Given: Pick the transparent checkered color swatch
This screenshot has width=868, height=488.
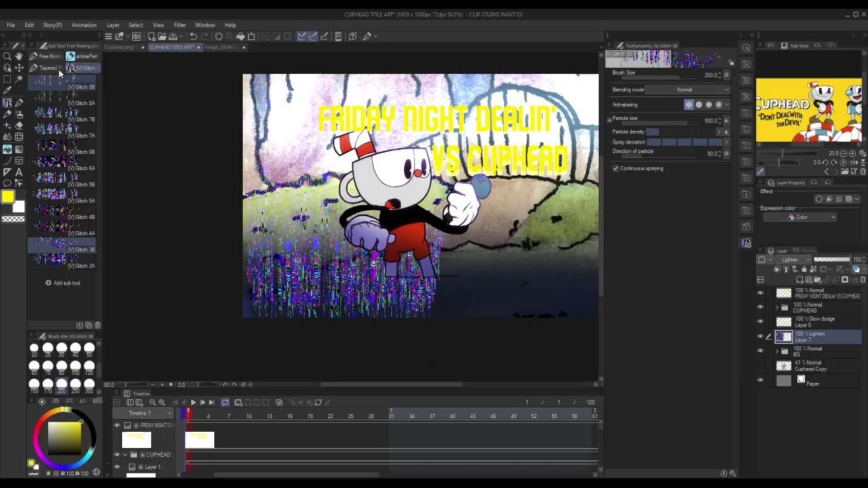Looking at the screenshot, I should tap(13, 219).
